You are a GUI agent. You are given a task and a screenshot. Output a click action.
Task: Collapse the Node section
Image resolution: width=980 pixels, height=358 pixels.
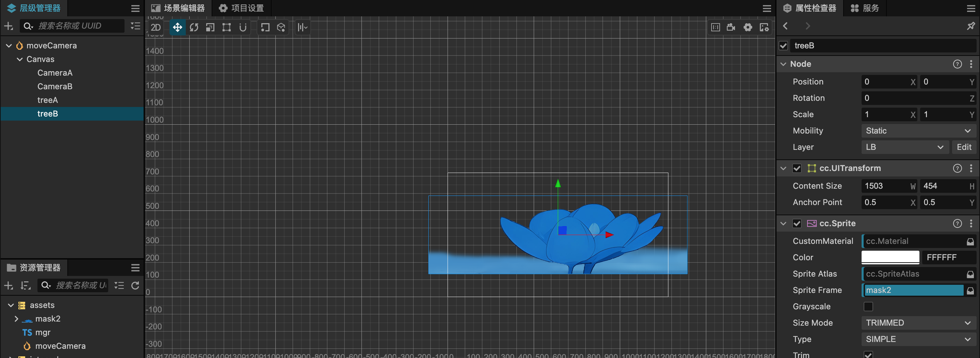(783, 64)
